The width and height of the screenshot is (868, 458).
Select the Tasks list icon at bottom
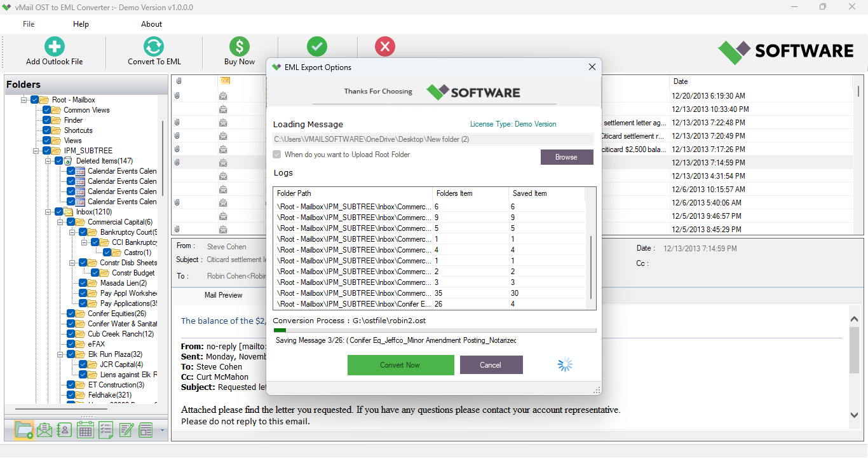[105, 429]
